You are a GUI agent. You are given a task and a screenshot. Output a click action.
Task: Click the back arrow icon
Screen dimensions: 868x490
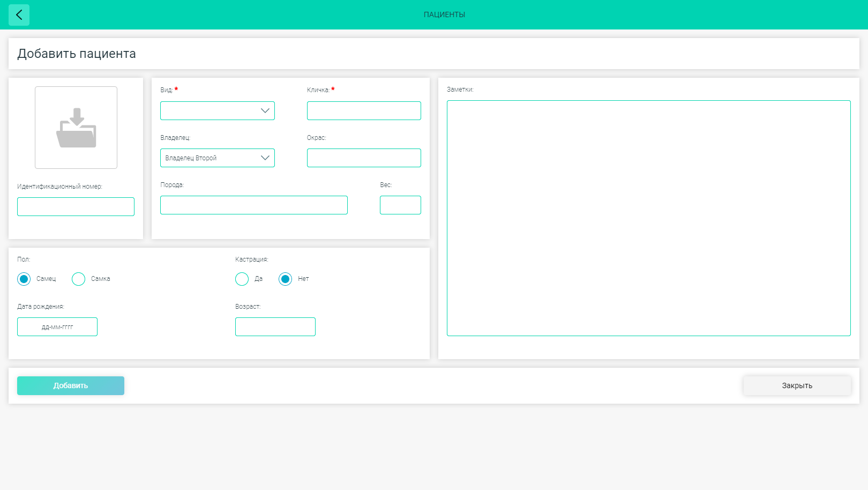(x=19, y=15)
